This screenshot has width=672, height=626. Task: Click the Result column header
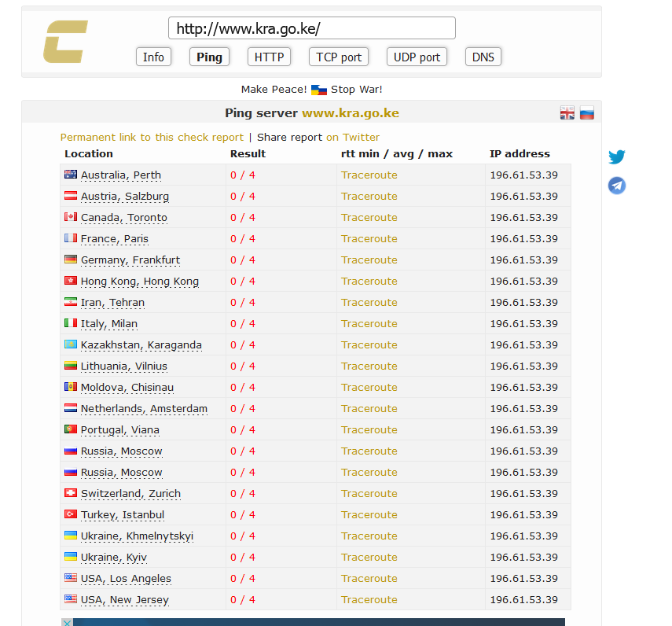coord(248,153)
